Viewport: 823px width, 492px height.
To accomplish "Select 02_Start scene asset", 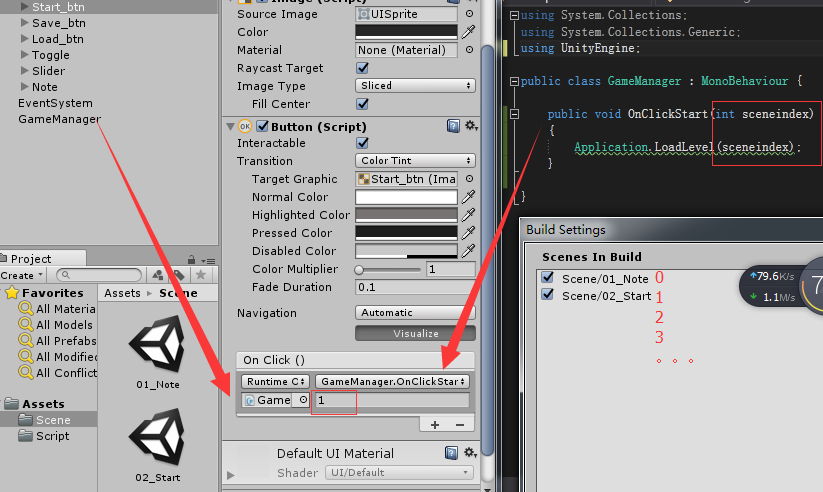I will pyautogui.click(x=157, y=445).
